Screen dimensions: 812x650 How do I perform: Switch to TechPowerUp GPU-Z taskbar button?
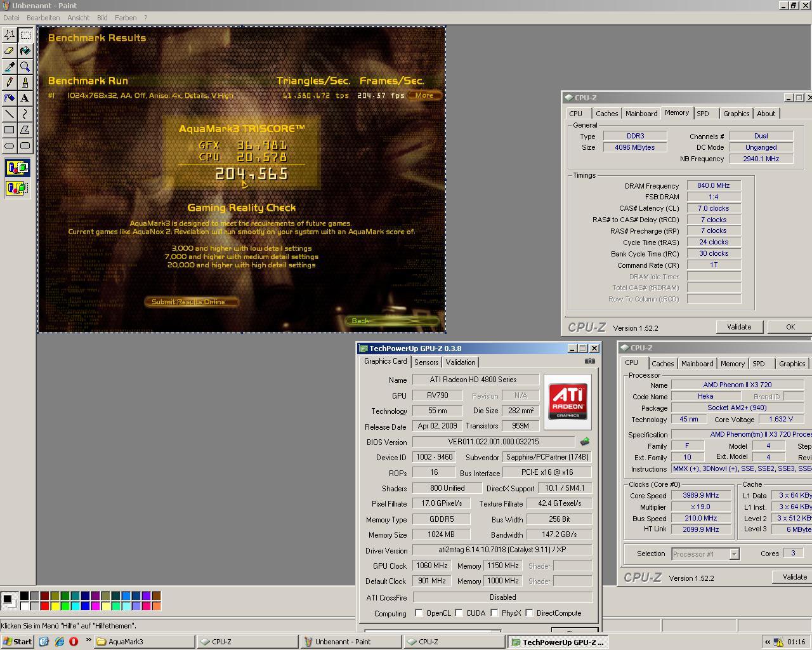point(559,642)
